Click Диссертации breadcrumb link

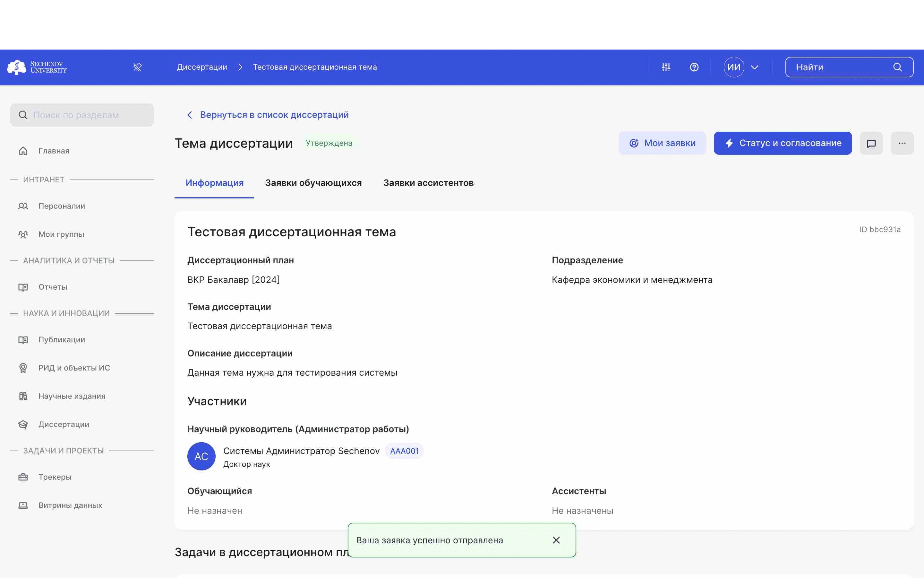[202, 67]
